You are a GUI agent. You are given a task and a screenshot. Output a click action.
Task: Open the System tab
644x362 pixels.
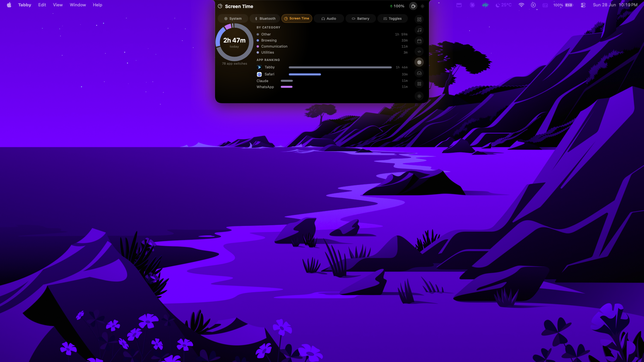[233, 19]
